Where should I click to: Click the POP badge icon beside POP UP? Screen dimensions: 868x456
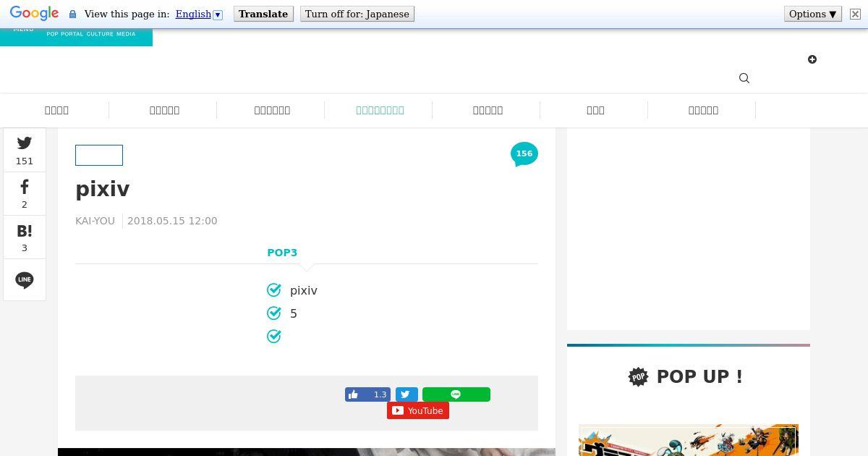[x=639, y=376]
